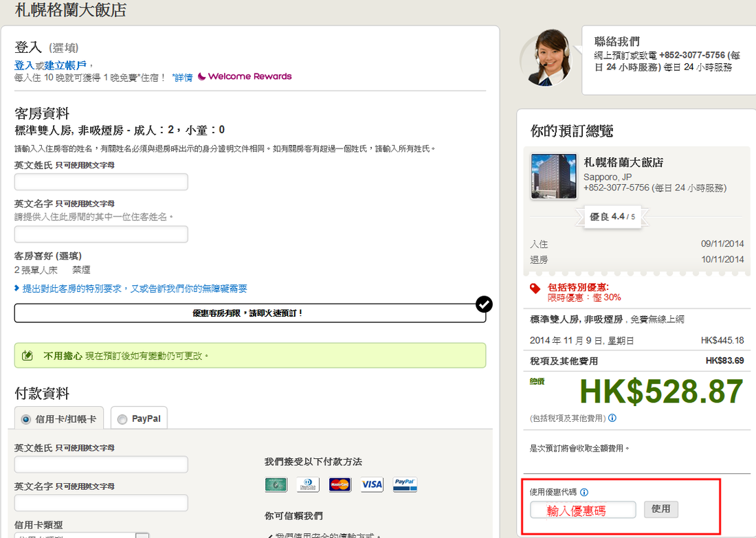Open the 詳情 details link

point(183,77)
